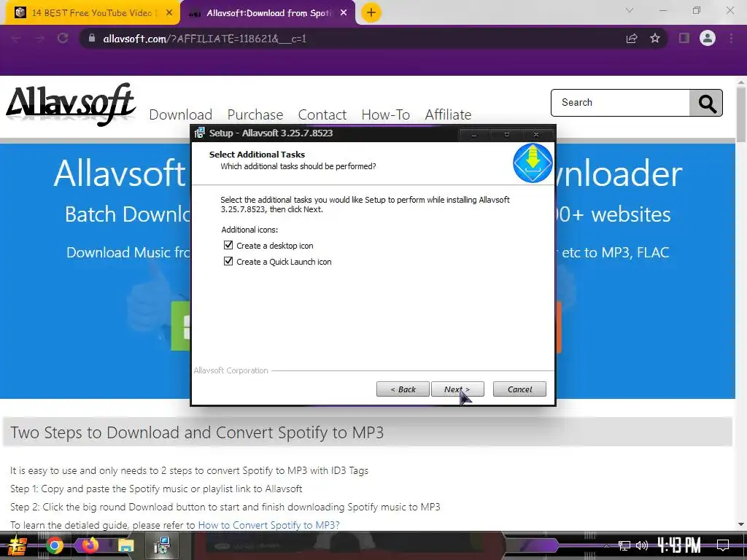Click the scrollbar down arrow

point(741,524)
